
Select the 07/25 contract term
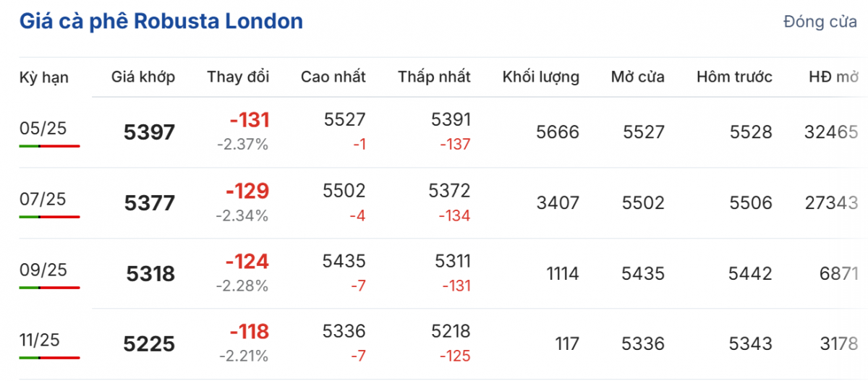(43, 199)
